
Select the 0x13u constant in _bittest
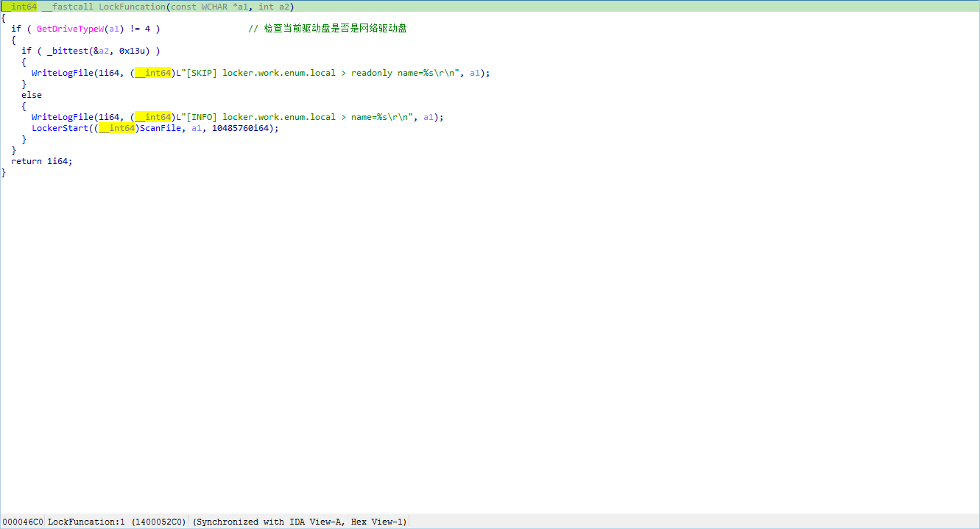pyautogui.click(x=134, y=51)
